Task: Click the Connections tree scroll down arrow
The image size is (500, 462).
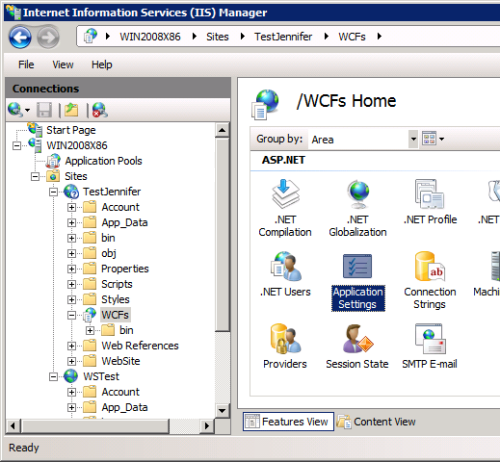Action: tap(222, 410)
